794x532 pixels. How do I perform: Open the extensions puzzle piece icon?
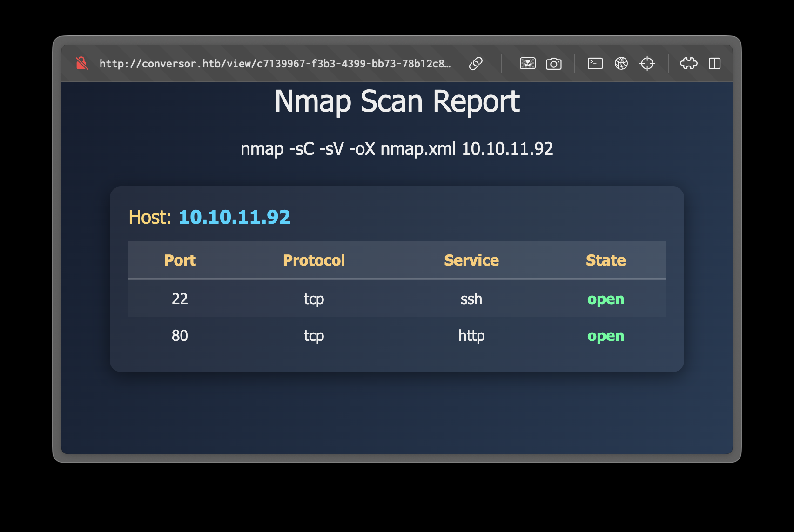[x=688, y=63]
